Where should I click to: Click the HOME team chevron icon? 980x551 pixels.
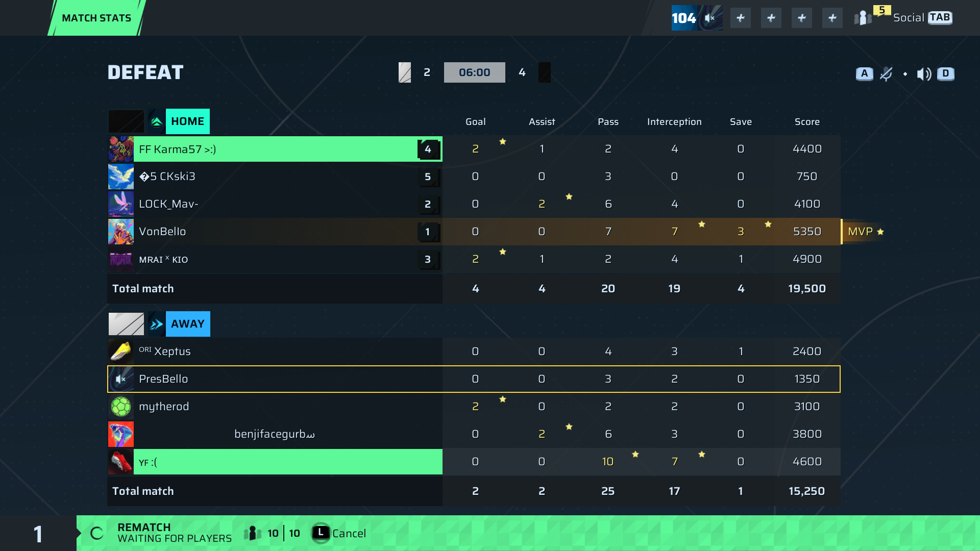157,121
